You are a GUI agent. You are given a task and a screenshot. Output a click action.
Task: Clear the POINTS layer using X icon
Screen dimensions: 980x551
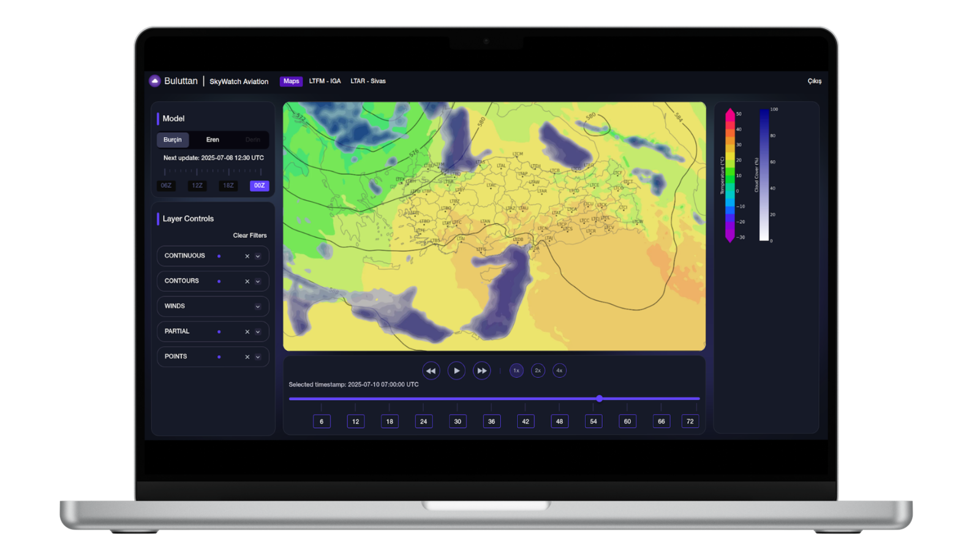pyautogui.click(x=247, y=357)
